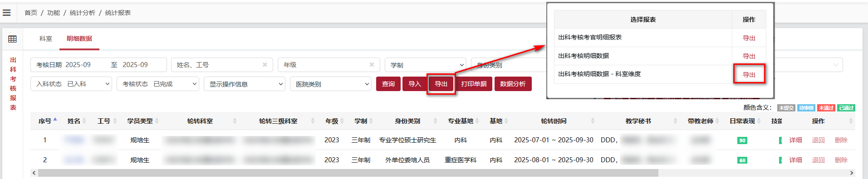Set the 考核日期 start date 2025-09
The image size is (868, 179).
pos(78,65)
